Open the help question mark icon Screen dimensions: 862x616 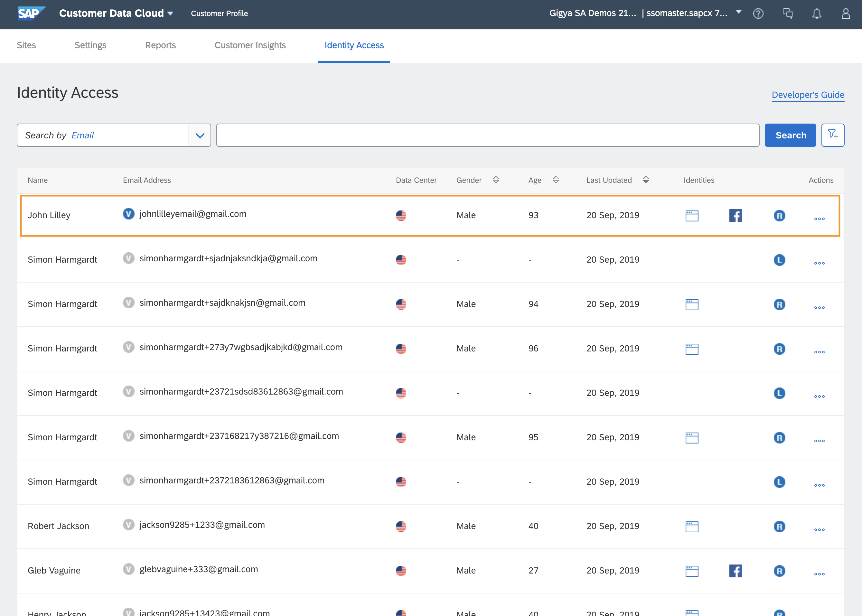(x=758, y=14)
